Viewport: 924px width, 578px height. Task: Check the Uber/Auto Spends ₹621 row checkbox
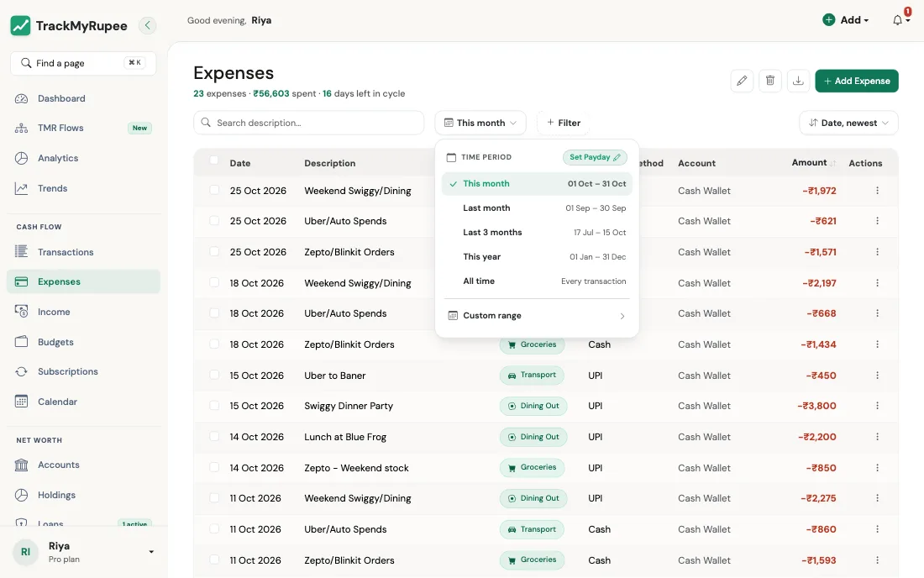pos(214,220)
